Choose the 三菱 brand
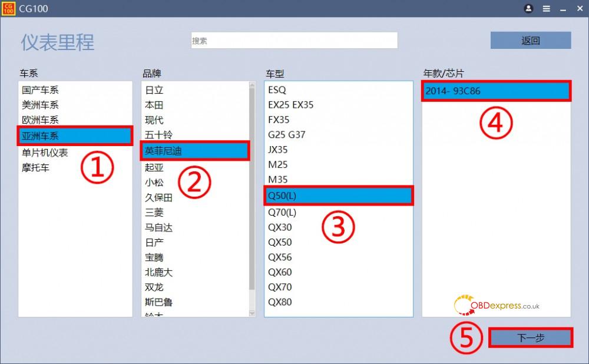 196,213
